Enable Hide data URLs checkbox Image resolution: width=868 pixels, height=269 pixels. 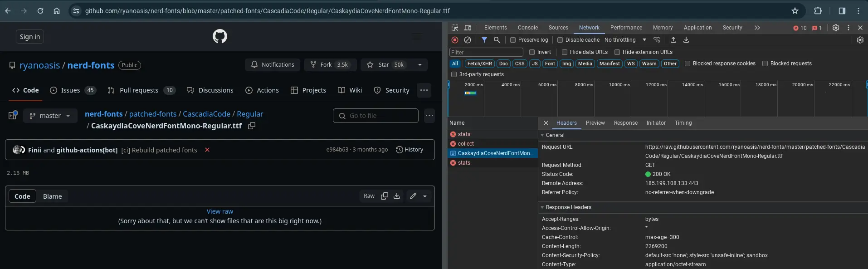tap(565, 52)
